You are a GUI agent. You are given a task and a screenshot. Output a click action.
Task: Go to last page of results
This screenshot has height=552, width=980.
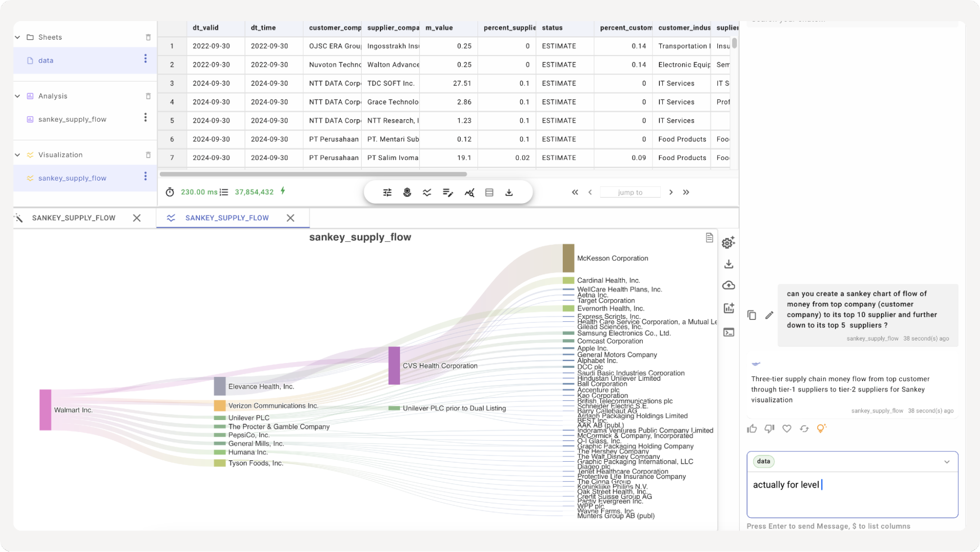[686, 192]
